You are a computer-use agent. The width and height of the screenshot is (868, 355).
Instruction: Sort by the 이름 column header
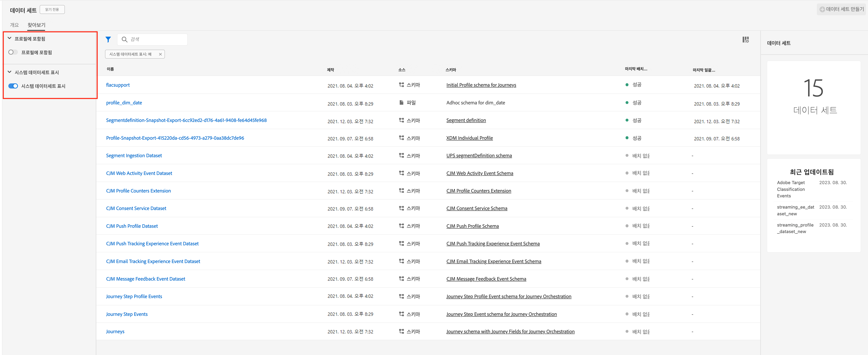(x=110, y=69)
